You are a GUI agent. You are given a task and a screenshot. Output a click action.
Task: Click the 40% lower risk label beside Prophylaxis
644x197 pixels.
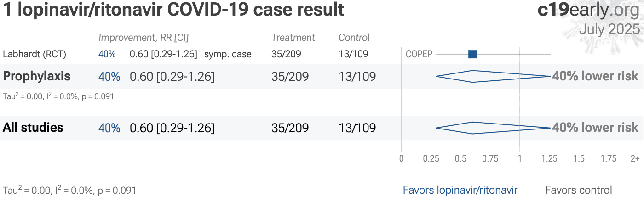point(595,76)
